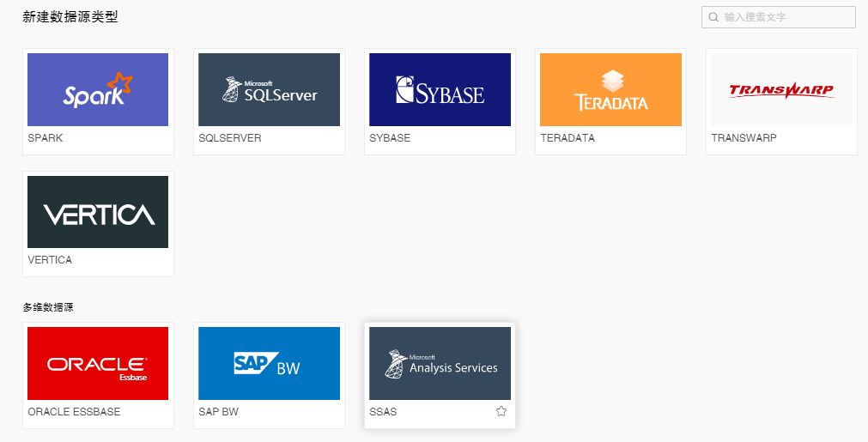The image size is (868, 442).
Task: Pick the SAP BW blue logo tile
Action: pyautogui.click(x=269, y=363)
